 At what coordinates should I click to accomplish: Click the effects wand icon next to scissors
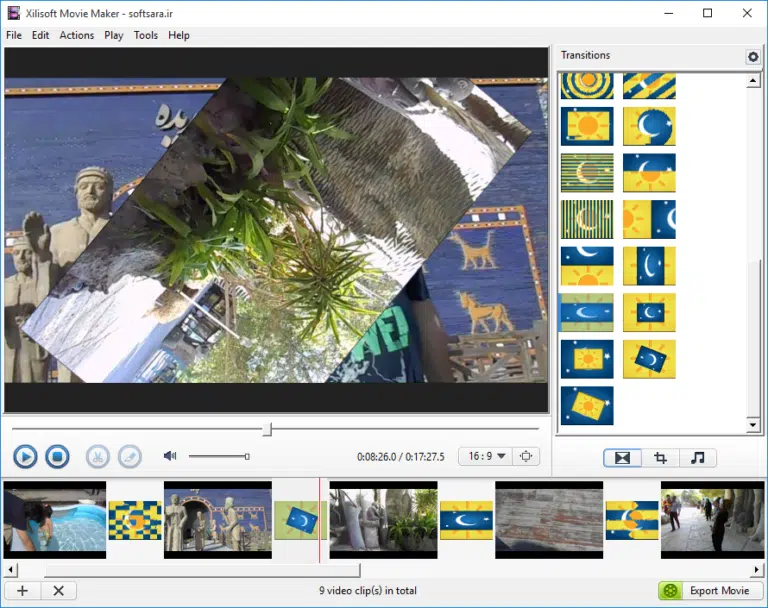130,457
